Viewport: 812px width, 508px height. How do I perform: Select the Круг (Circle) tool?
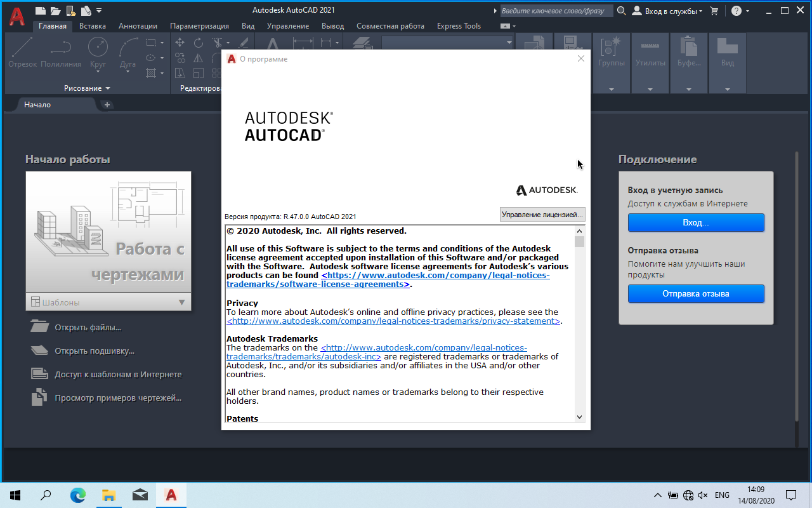coord(98,53)
